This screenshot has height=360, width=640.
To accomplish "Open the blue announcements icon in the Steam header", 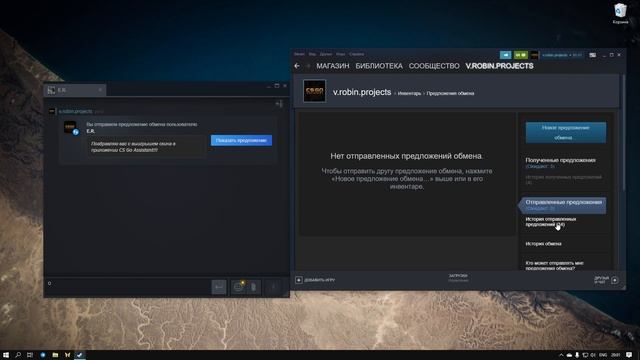I will coord(505,55).
